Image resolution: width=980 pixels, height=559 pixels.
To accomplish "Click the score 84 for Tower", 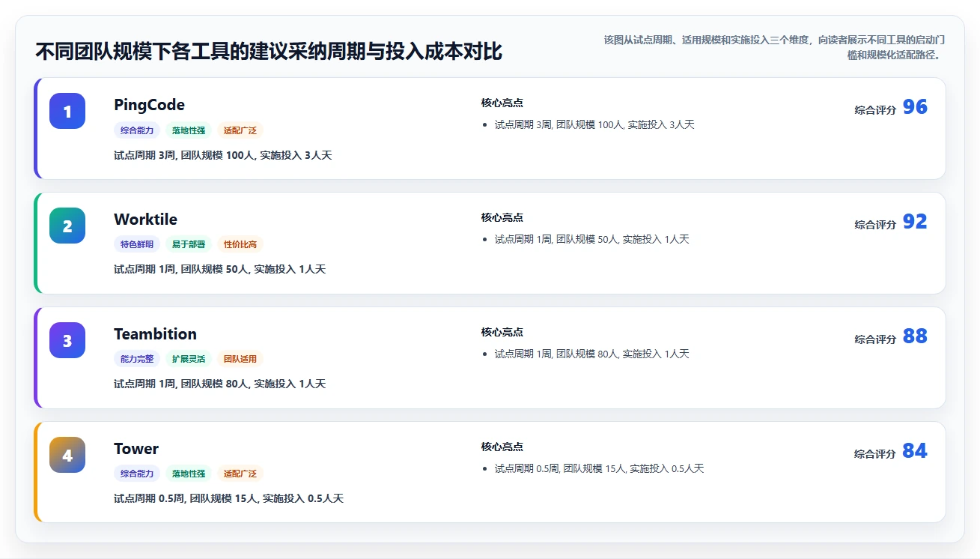I will (915, 451).
